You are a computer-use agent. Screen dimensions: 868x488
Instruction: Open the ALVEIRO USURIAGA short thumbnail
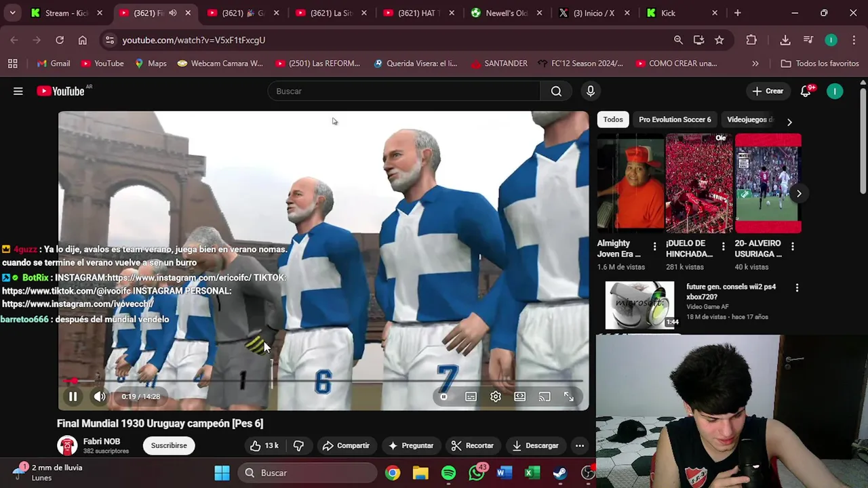click(x=768, y=184)
